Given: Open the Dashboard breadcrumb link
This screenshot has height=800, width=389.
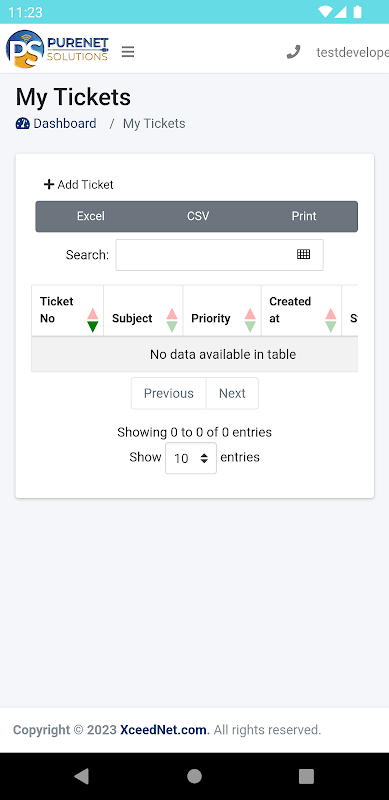Looking at the screenshot, I should (x=65, y=123).
